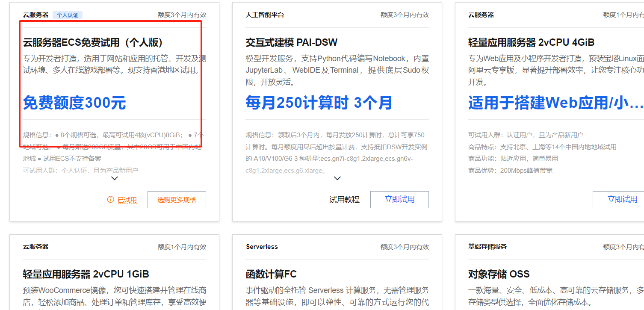Click 云服务器 label on ECS card
This screenshot has width=644, height=310.
coord(36,15)
